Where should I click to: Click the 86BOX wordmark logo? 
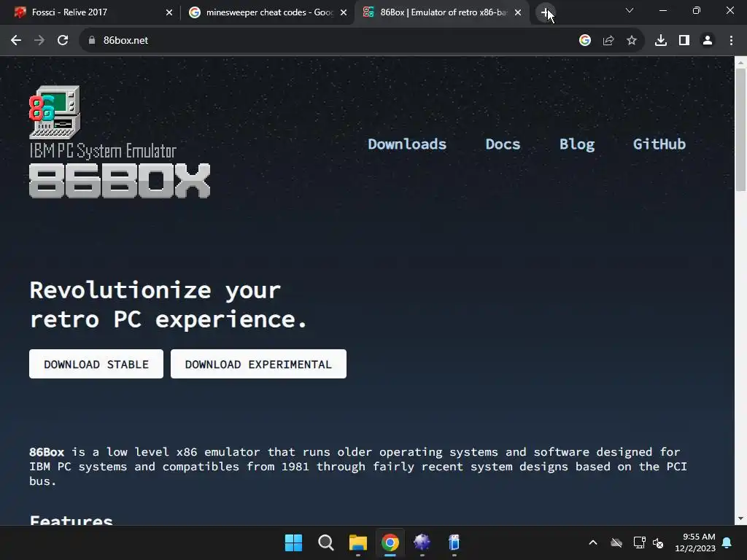click(x=120, y=181)
